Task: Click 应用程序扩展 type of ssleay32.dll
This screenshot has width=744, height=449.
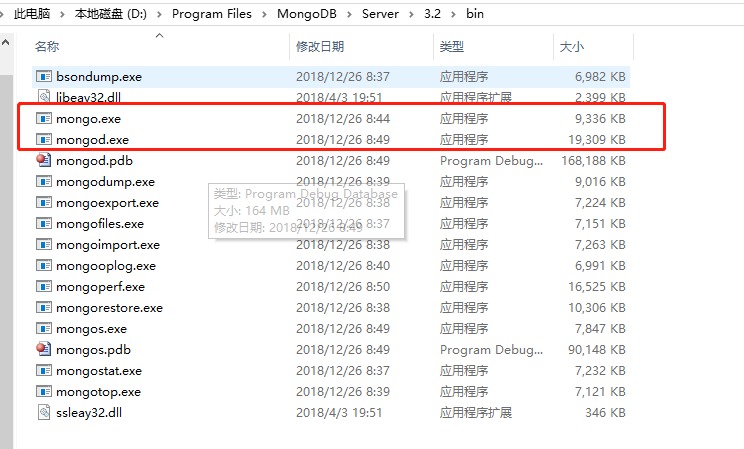Action: click(476, 412)
